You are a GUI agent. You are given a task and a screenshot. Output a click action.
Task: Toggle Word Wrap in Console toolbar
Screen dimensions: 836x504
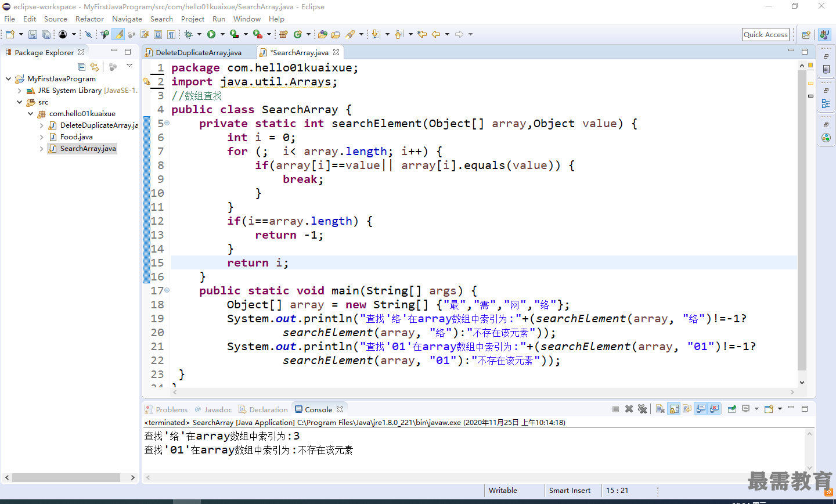pos(687,409)
